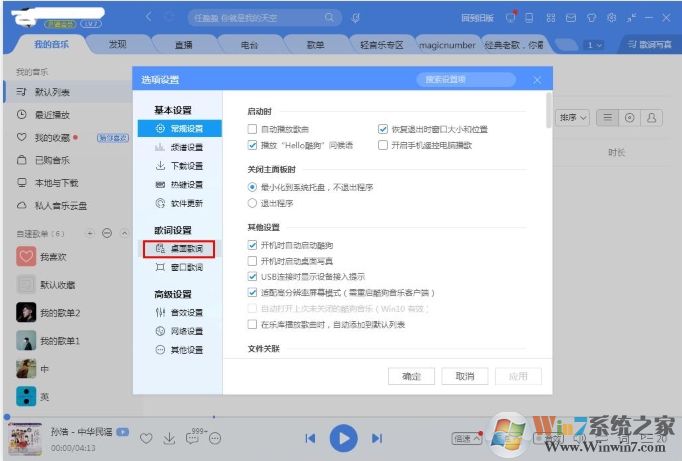Switch to 轻音乐专区 tab
The image size is (682, 461).
tap(382, 45)
